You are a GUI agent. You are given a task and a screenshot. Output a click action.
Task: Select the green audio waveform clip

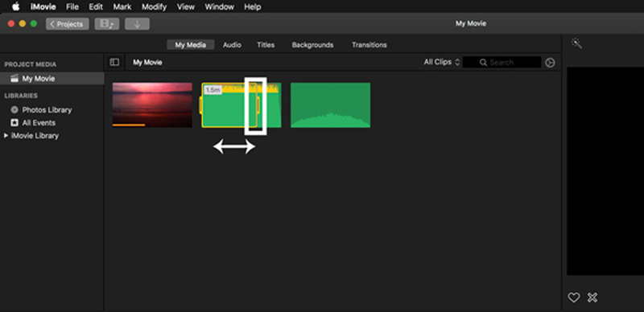coord(330,105)
